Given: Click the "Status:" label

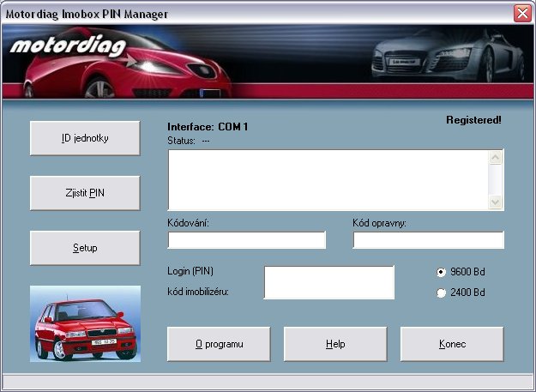Looking at the screenshot, I should click(181, 141).
